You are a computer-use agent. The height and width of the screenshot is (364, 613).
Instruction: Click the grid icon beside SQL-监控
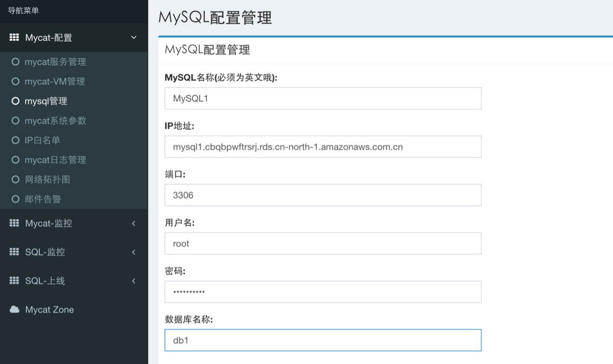click(x=14, y=251)
